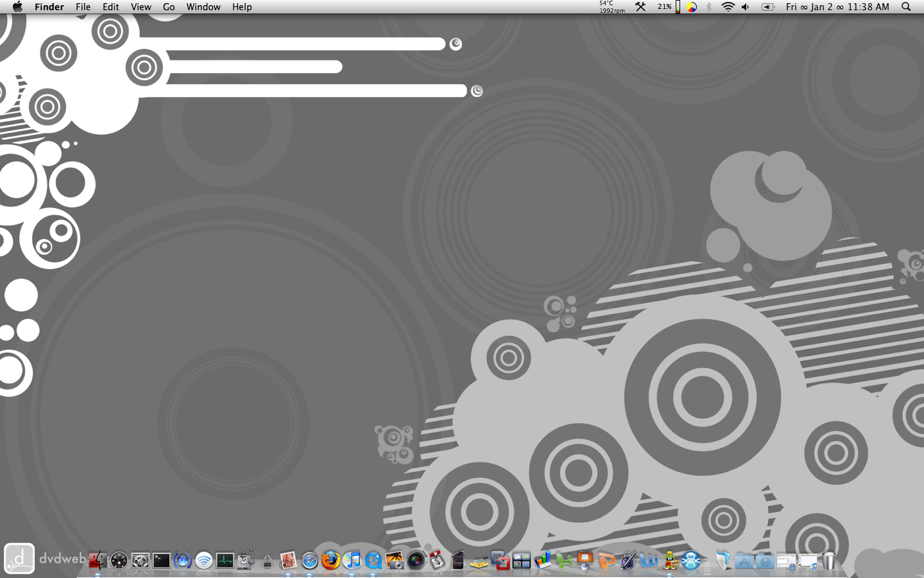The width and height of the screenshot is (924, 578).
Task: Open the postage stamp icon in Dock
Action: point(288,561)
